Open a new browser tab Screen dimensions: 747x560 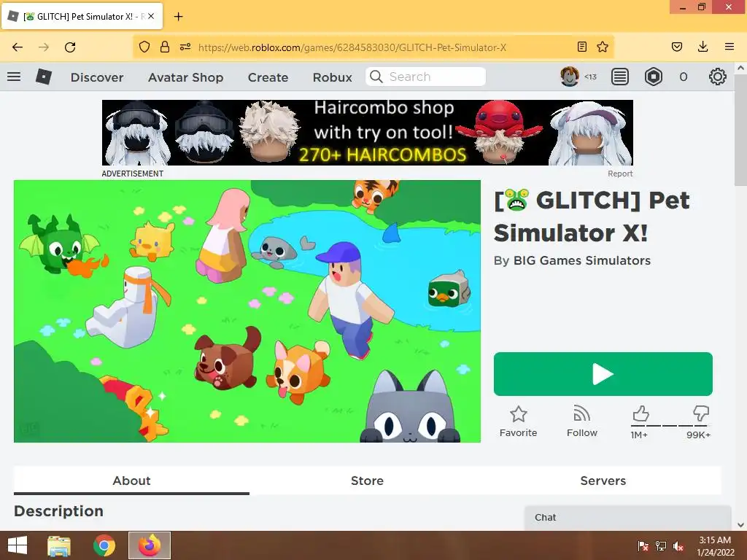pyautogui.click(x=178, y=17)
